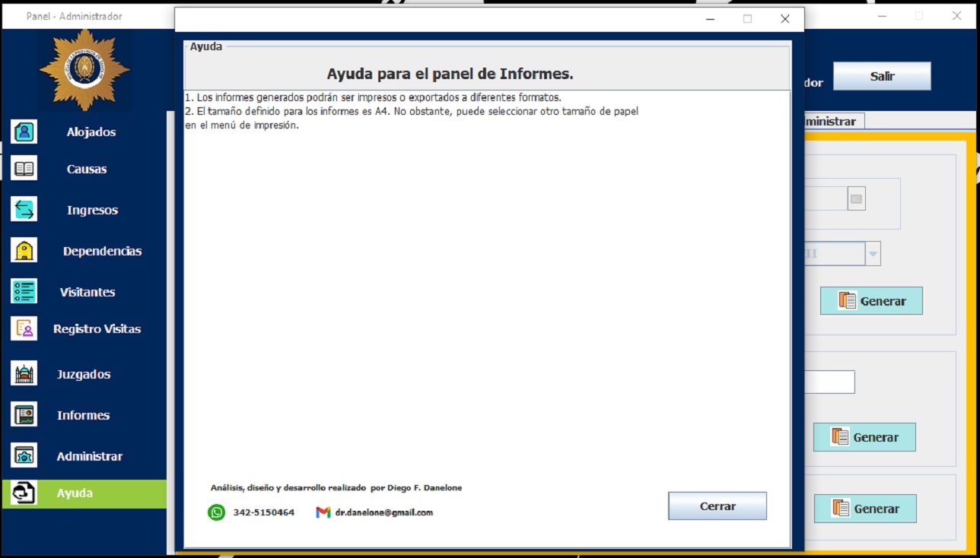Open the date picker calendar button
Viewport: 980px width, 558px height.
pos(856,199)
